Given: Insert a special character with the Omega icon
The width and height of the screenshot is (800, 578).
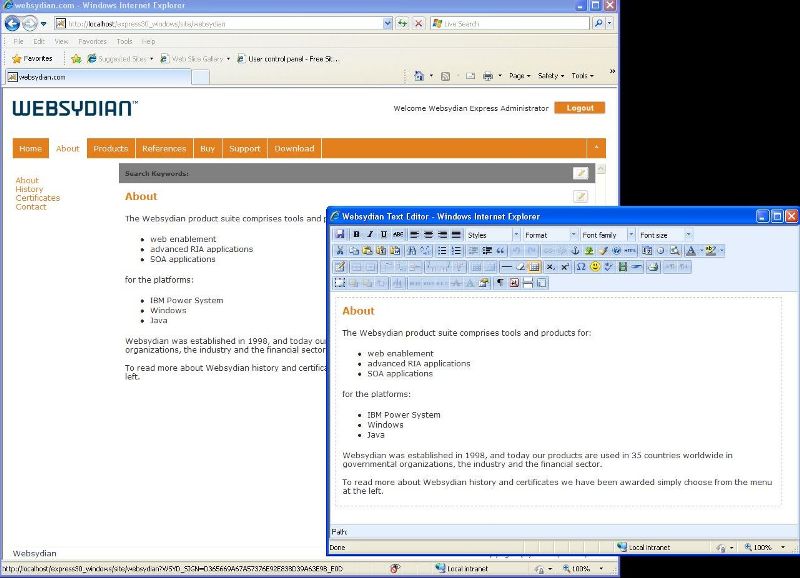Looking at the screenshot, I should click(x=581, y=267).
